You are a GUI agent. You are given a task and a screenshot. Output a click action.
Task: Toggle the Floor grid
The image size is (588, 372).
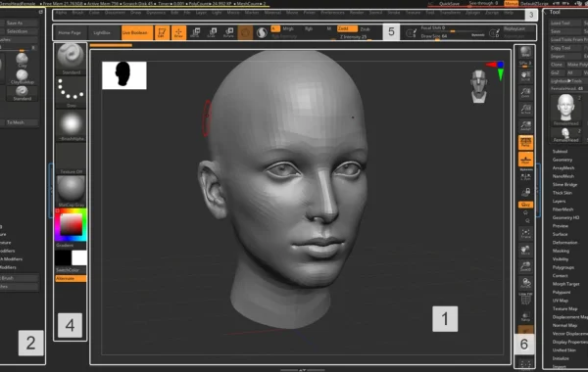point(525,159)
